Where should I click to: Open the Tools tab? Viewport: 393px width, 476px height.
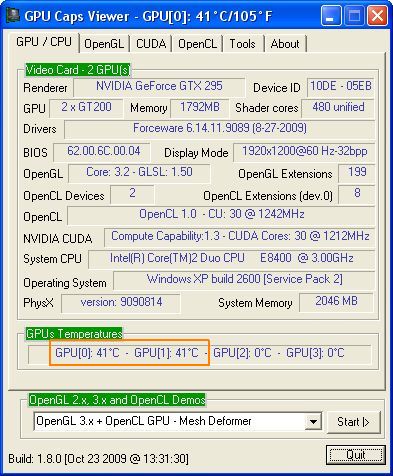pos(242,44)
